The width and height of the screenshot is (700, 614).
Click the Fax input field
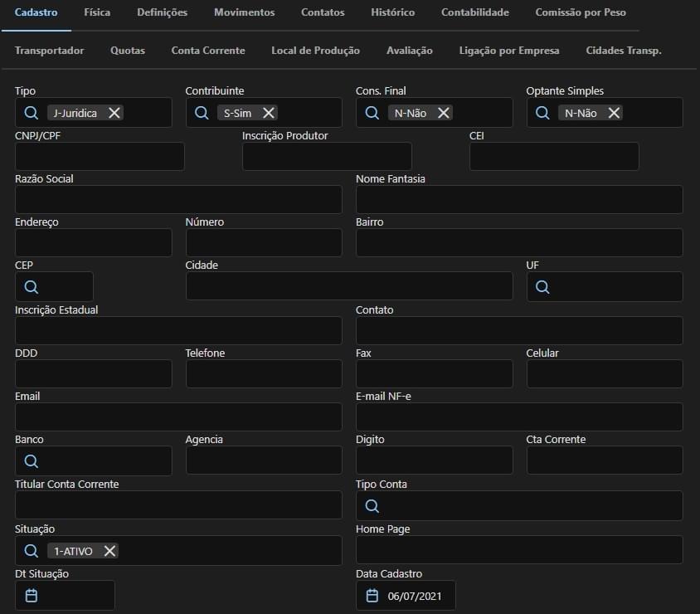[x=435, y=373]
